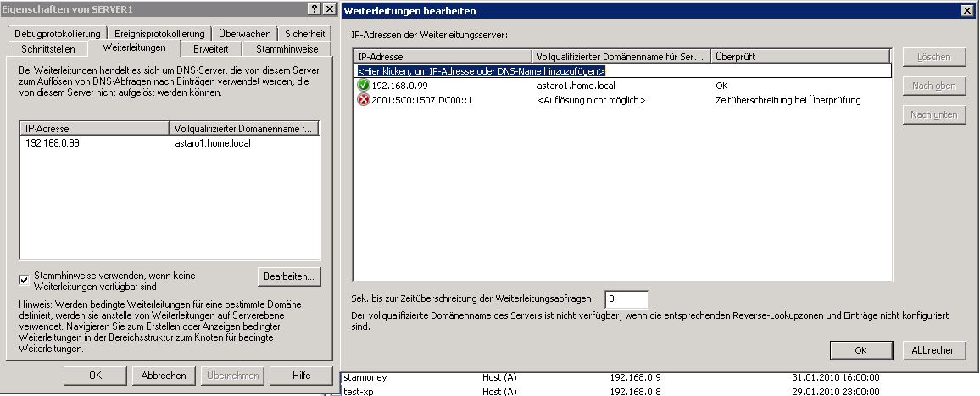Click the green OK status icon for 192.168.0.99

(x=363, y=86)
